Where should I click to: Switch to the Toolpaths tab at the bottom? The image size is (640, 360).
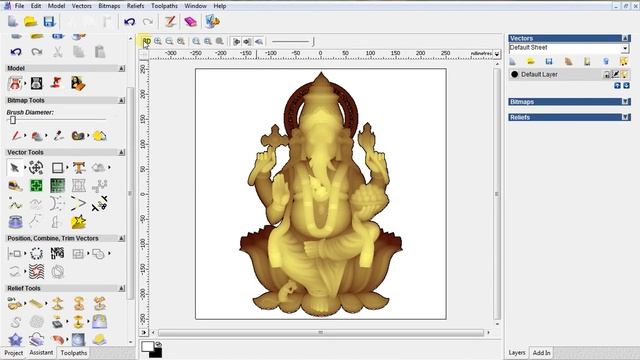point(73,353)
